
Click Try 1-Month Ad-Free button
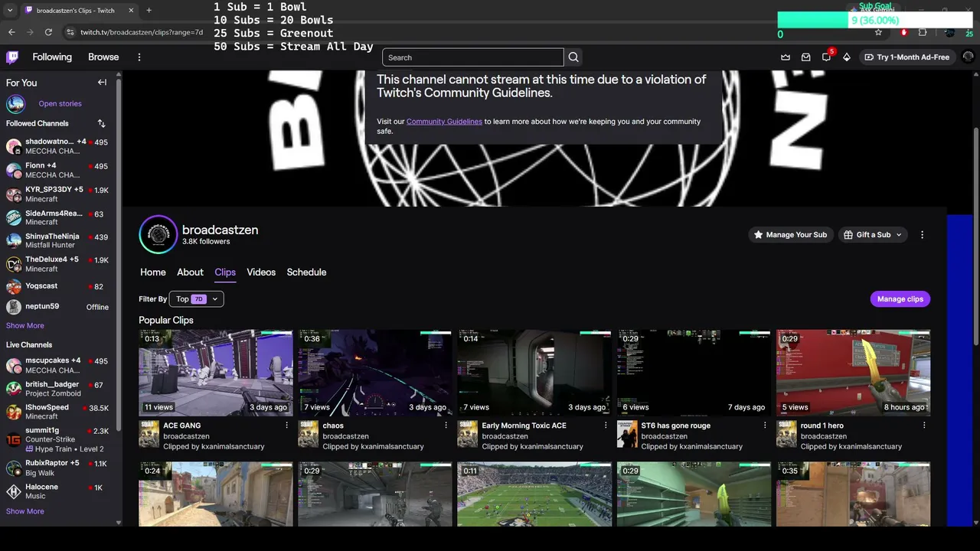[906, 57]
